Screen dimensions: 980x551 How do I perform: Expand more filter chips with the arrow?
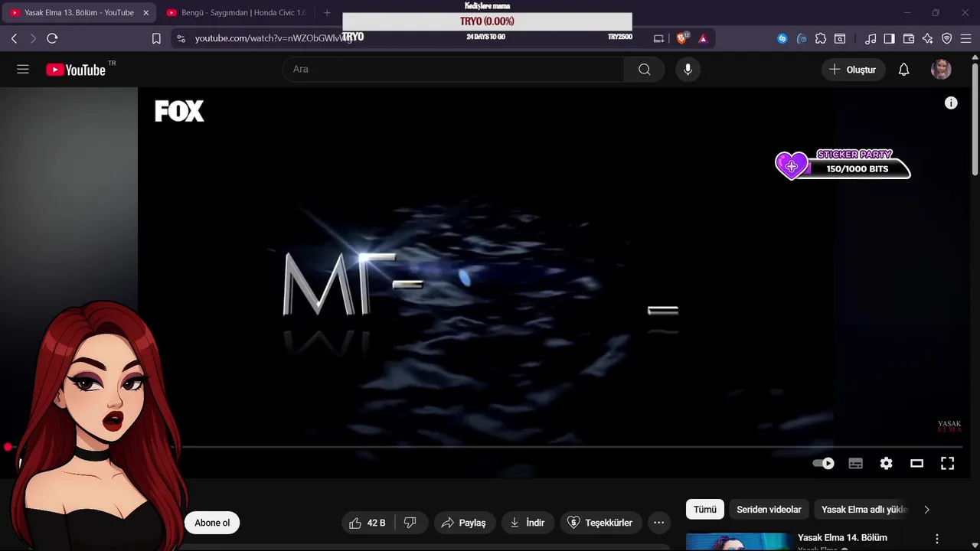click(926, 510)
